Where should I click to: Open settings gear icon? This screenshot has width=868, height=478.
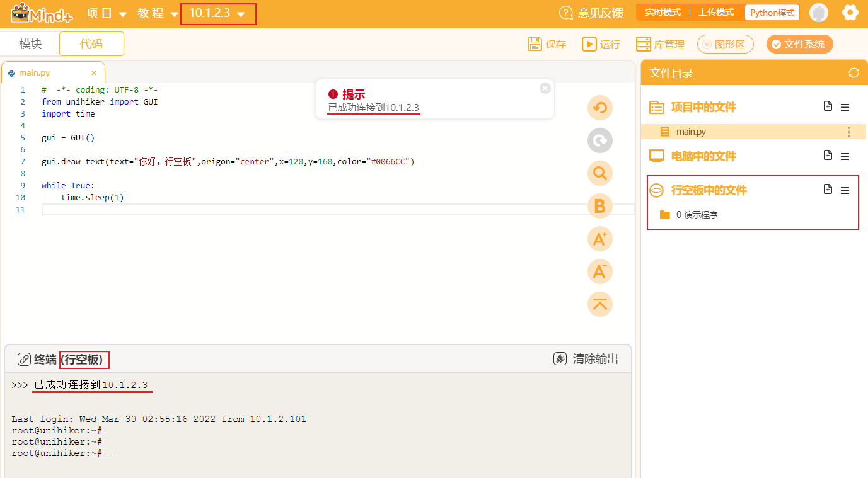(850, 13)
